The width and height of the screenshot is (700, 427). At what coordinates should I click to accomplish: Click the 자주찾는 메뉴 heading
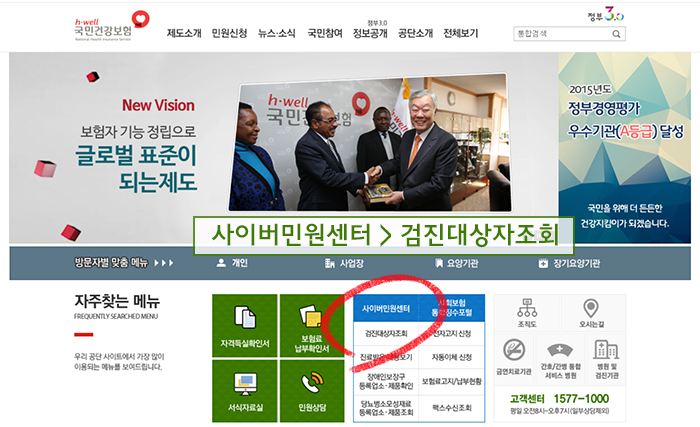click(117, 301)
